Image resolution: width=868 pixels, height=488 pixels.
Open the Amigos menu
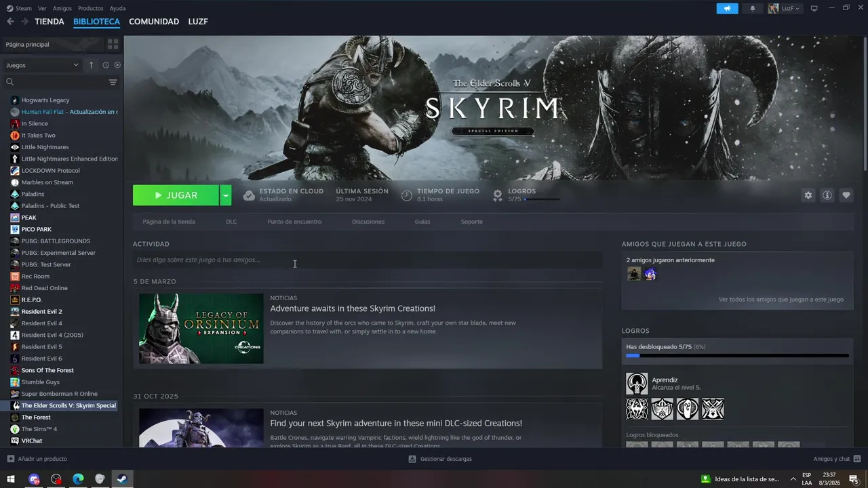62,8
